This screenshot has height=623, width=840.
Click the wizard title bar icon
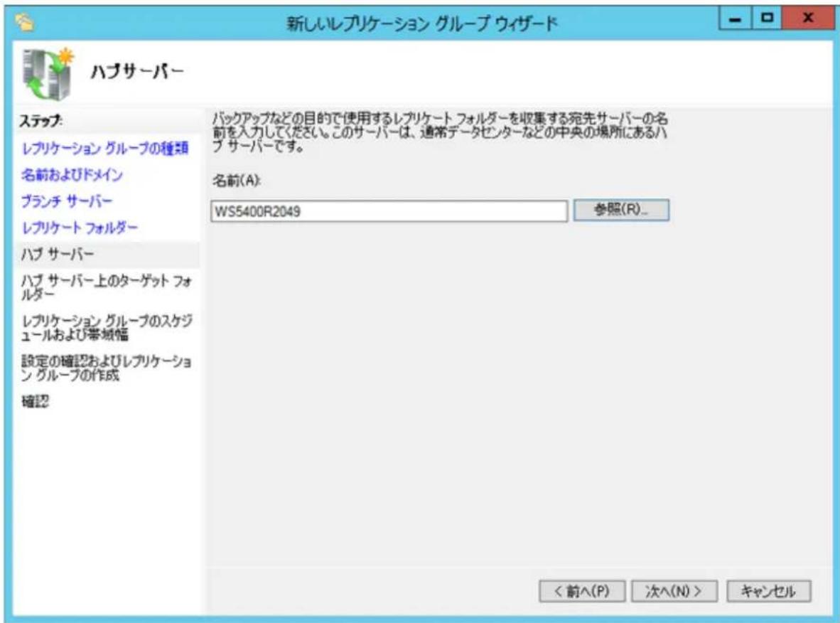pos(25,23)
